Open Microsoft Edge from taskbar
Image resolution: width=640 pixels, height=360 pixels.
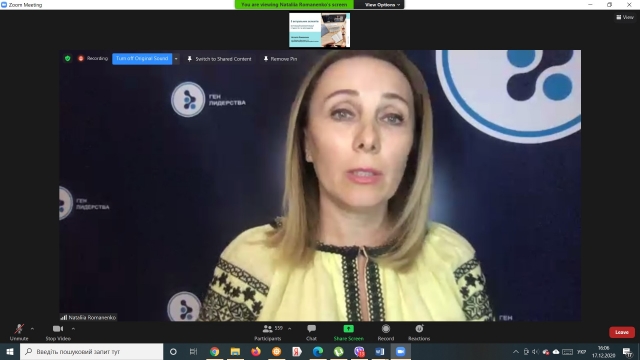(x=318, y=351)
